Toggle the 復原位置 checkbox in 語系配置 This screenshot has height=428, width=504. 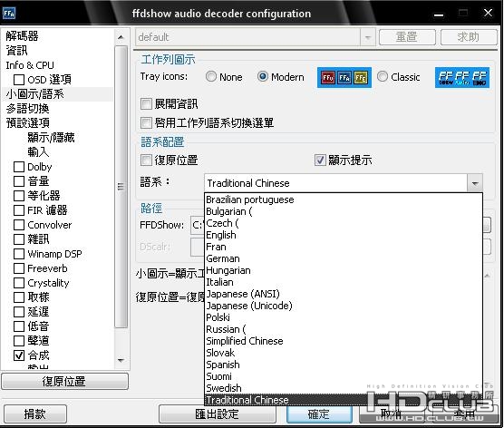tap(146, 160)
